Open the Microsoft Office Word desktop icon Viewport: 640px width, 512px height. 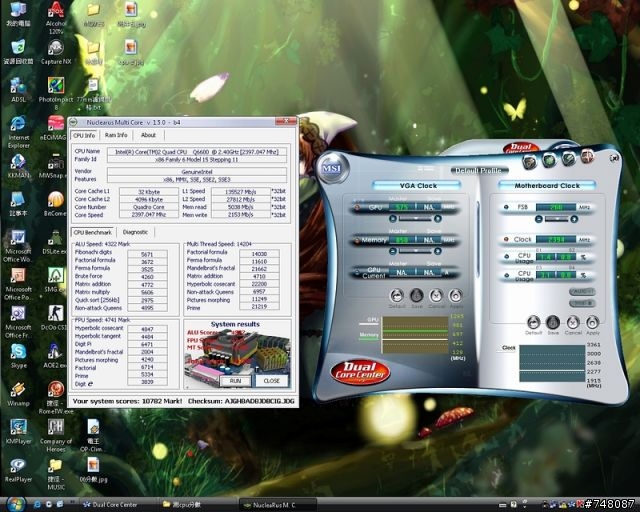(18, 246)
